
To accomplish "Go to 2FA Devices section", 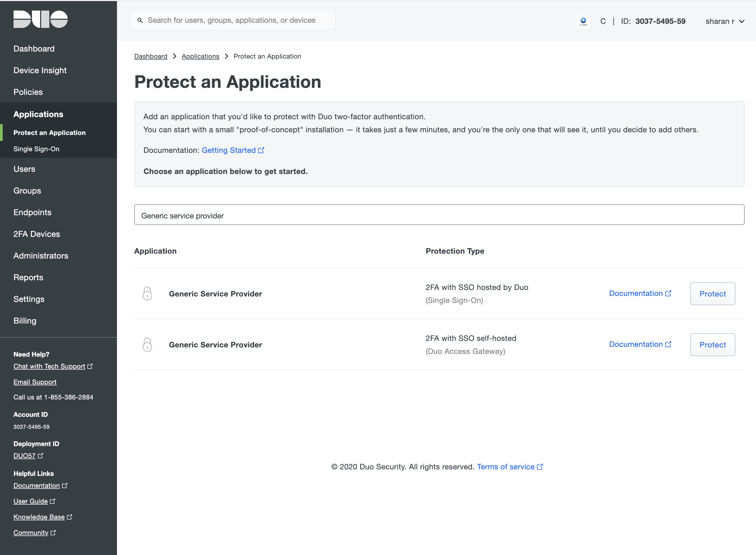I will [37, 234].
